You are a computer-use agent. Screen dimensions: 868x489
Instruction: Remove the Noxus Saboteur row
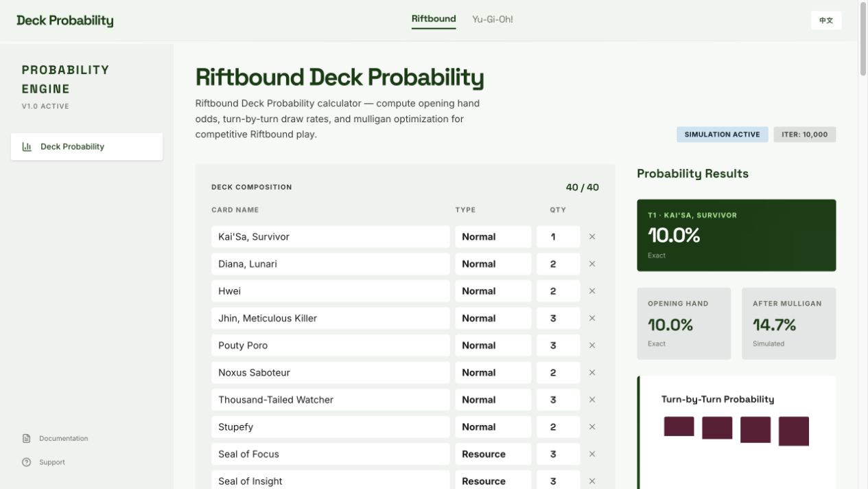(592, 372)
